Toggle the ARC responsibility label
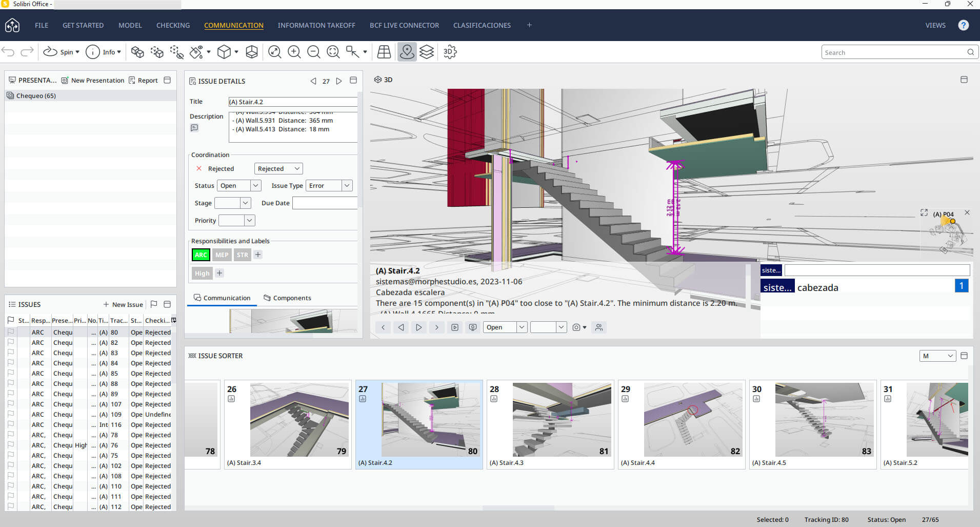 point(201,255)
